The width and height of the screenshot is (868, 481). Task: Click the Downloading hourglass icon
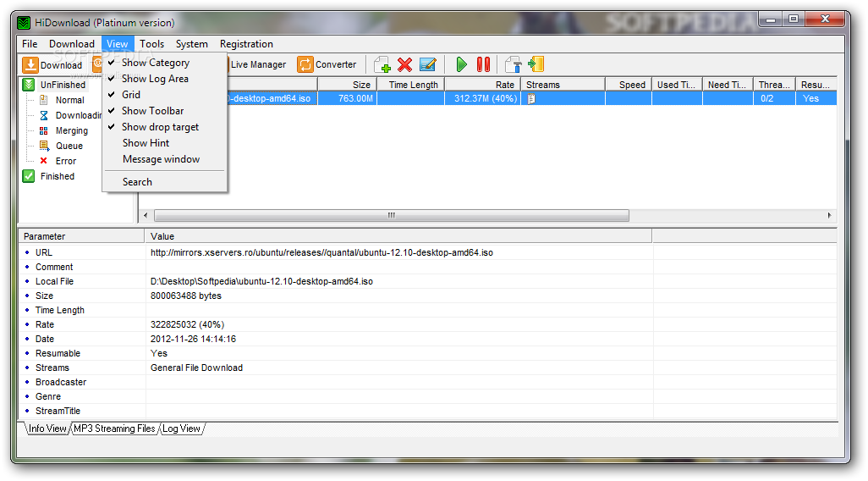[x=44, y=115]
